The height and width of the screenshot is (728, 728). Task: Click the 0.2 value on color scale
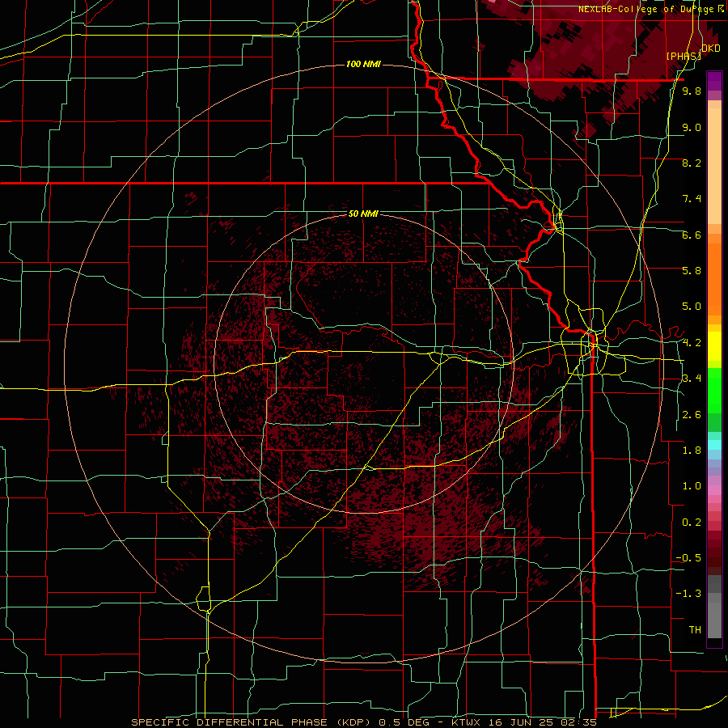[x=692, y=523]
